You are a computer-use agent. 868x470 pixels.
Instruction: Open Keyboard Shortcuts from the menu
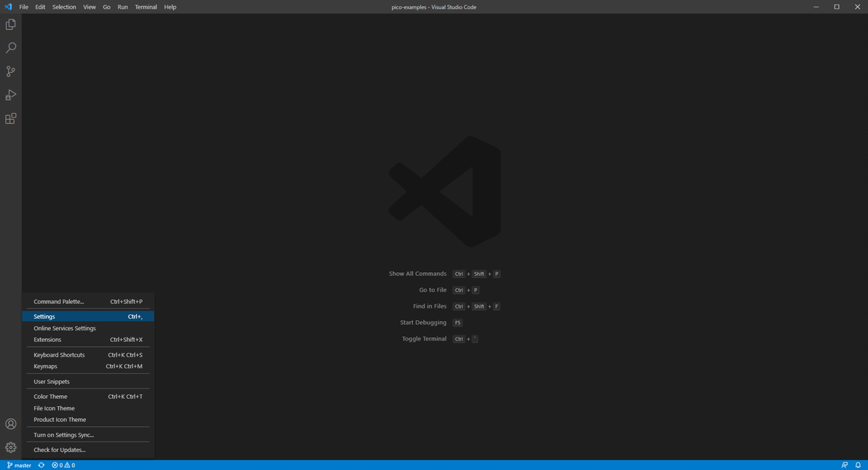tap(88, 355)
